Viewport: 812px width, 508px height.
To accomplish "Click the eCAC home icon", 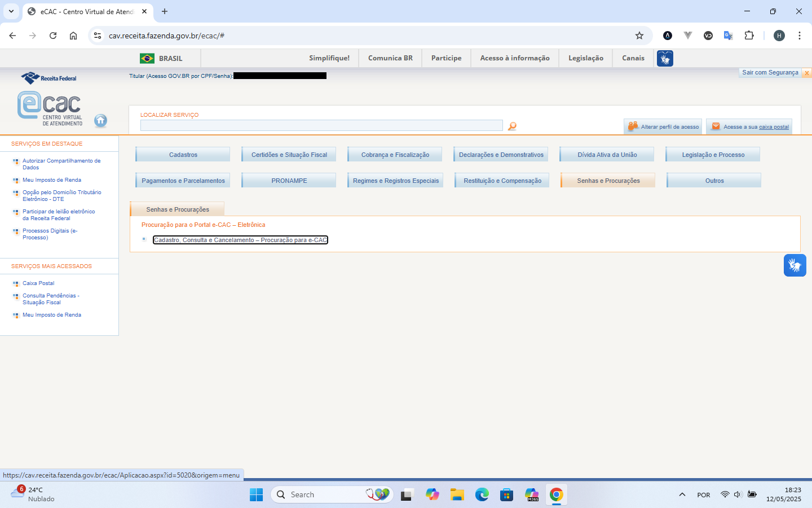I will tap(100, 120).
